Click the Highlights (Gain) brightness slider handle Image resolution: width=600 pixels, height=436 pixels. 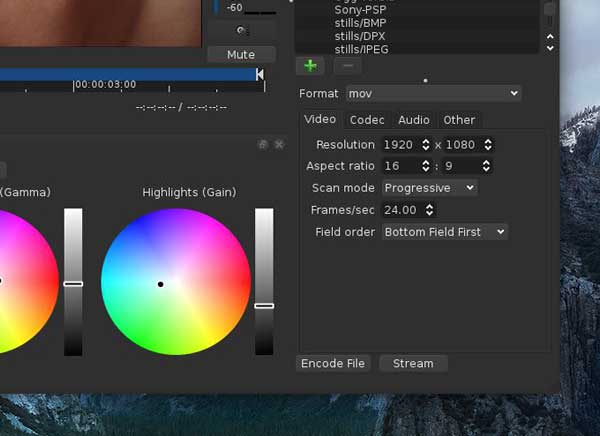pos(264,306)
